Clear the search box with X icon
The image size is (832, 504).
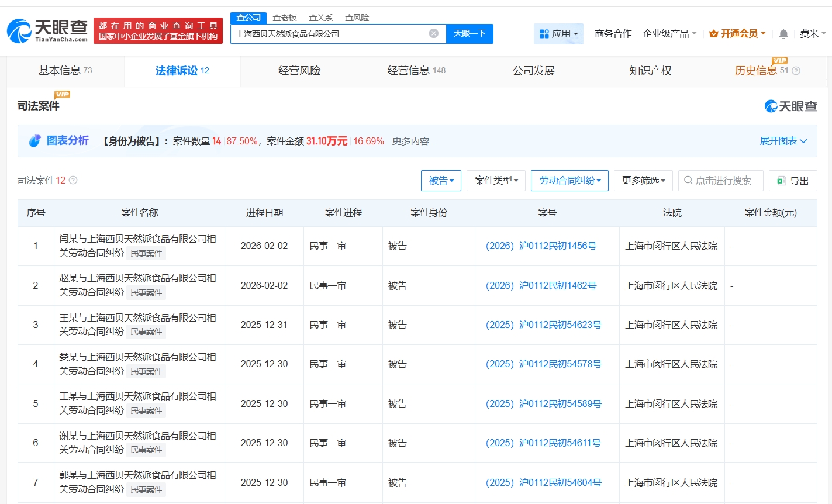pos(433,33)
